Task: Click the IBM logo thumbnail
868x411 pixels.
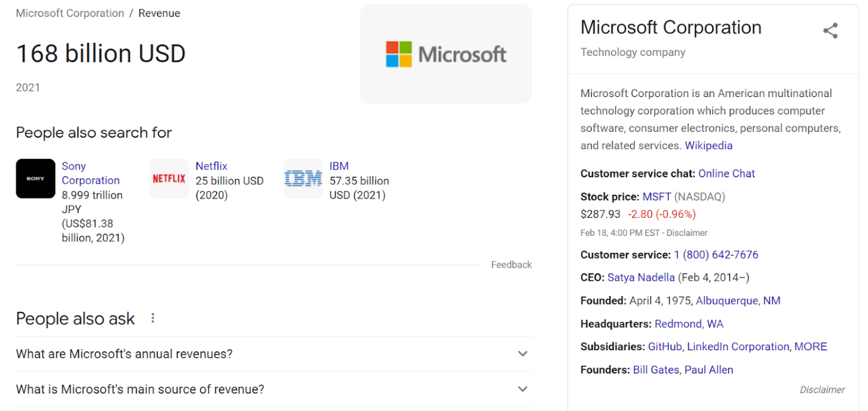Action: coord(303,179)
